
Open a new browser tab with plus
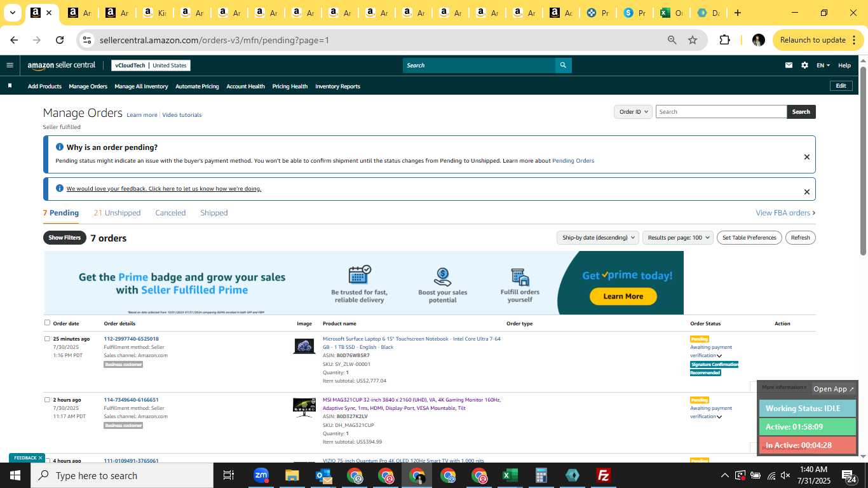click(x=737, y=13)
